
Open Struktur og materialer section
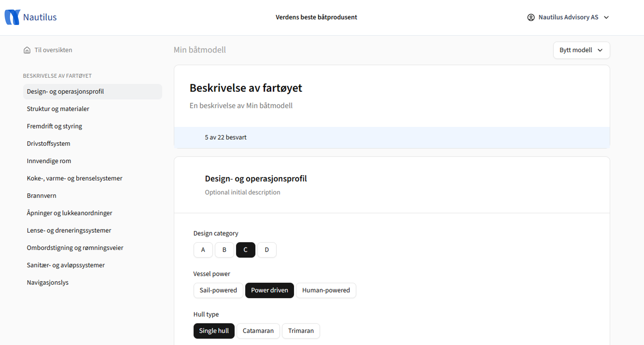[x=58, y=109]
